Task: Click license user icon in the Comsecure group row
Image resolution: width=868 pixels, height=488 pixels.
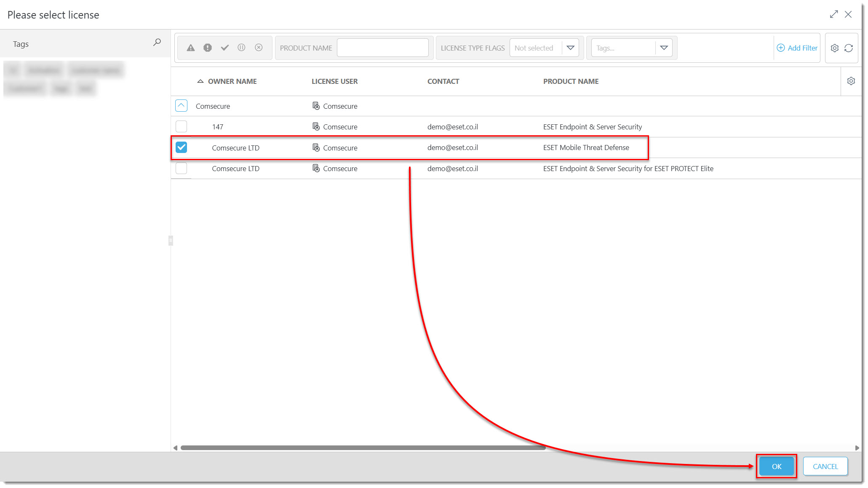Action: (x=316, y=106)
